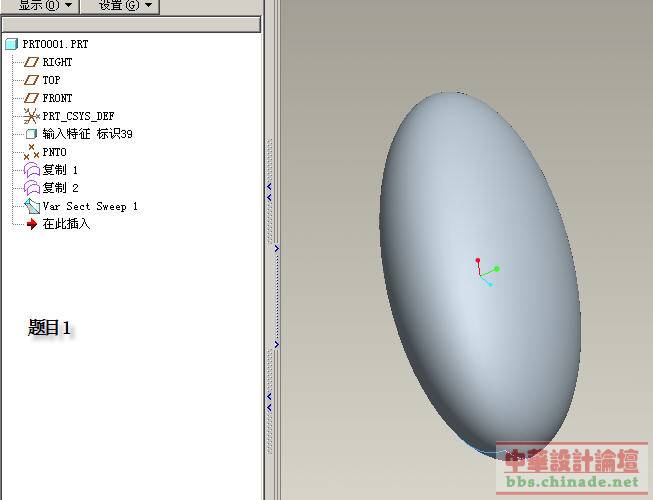Click the TOP datum plane icon

click(x=31, y=80)
